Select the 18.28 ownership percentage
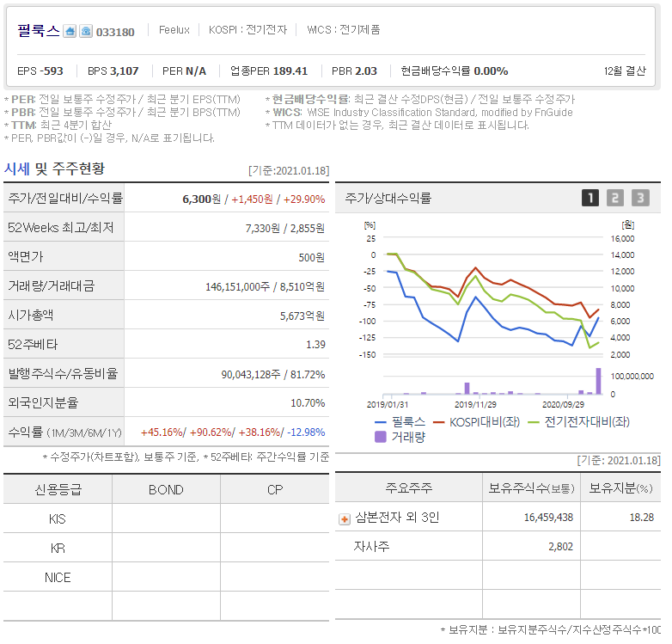672x644 pixels. click(x=642, y=518)
